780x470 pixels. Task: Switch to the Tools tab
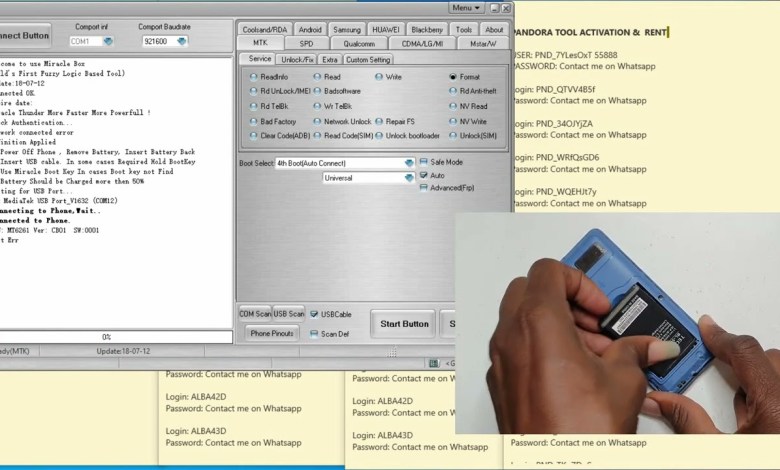[x=464, y=29]
